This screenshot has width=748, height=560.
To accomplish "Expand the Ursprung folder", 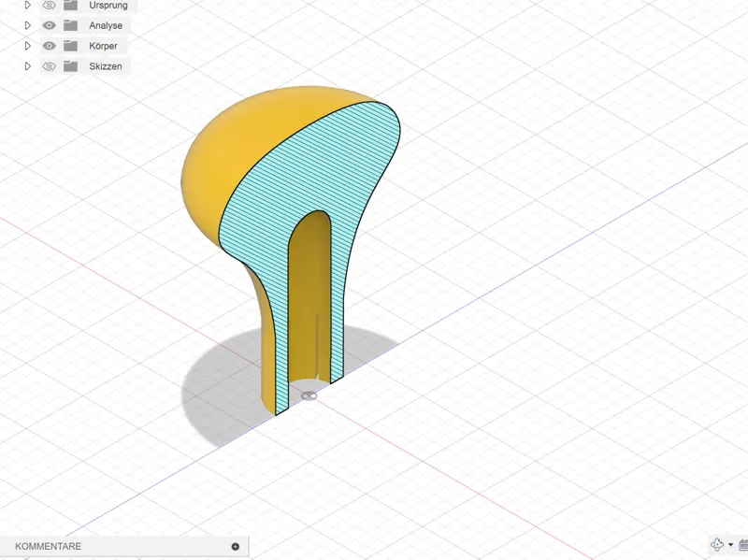I will (x=28, y=6).
